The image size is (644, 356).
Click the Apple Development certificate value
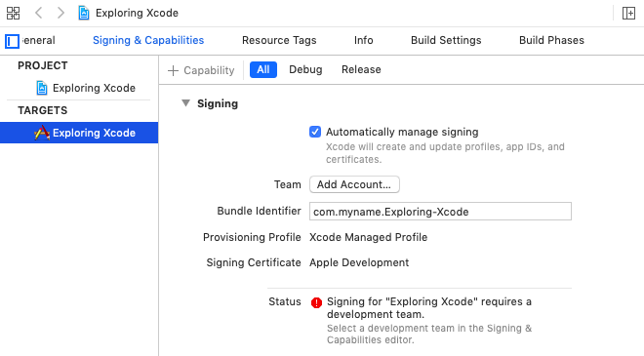pyautogui.click(x=359, y=262)
